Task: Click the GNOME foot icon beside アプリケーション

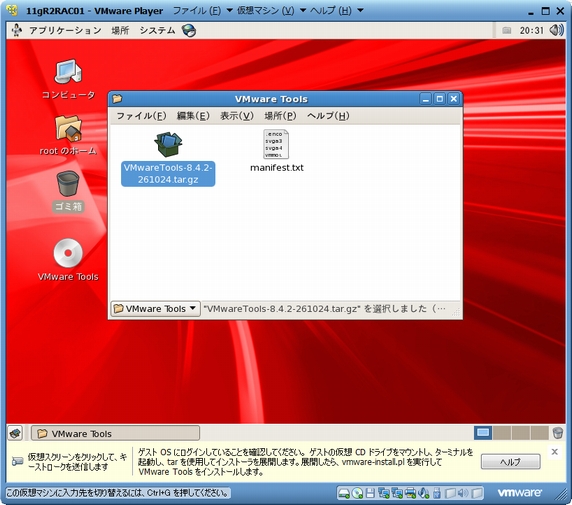Action: tap(16, 30)
